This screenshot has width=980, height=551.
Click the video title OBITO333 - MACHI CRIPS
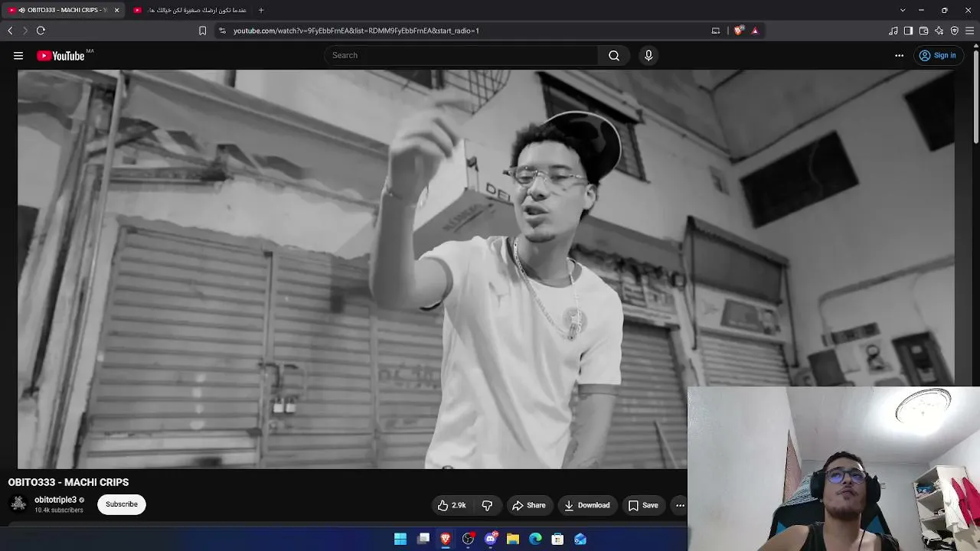point(68,482)
